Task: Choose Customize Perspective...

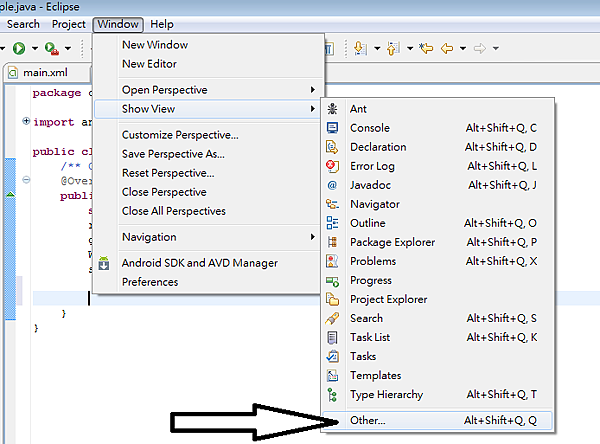Action: click(209, 135)
